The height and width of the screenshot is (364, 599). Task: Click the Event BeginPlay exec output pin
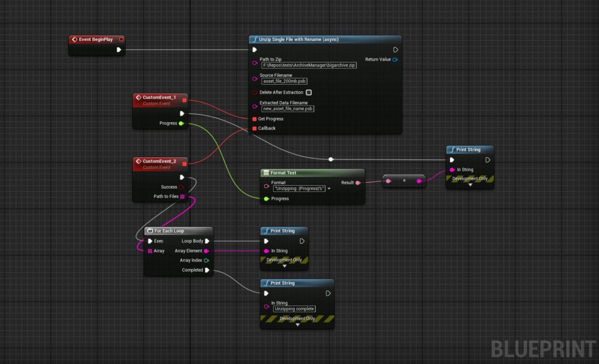pyautogui.click(x=119, y=50)
